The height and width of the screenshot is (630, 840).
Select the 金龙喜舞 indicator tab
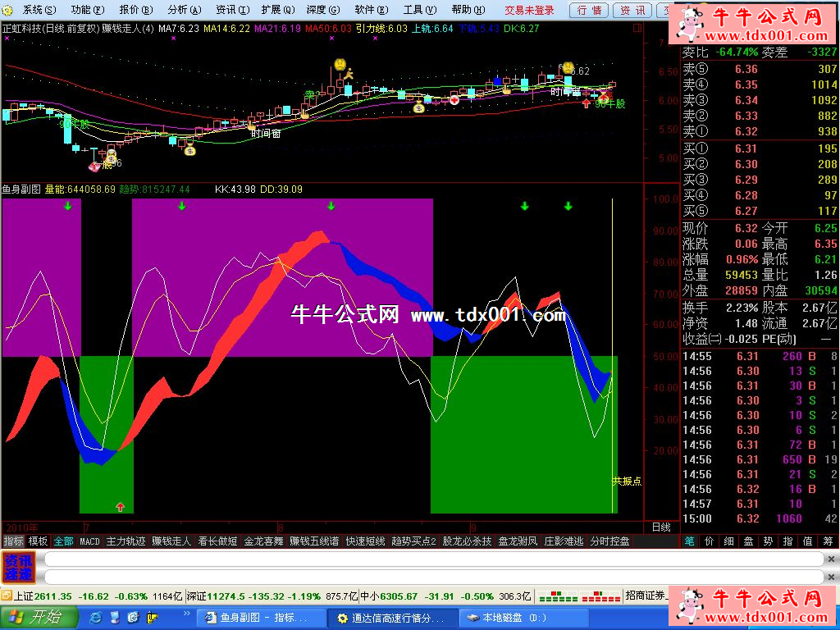point(263,541)
